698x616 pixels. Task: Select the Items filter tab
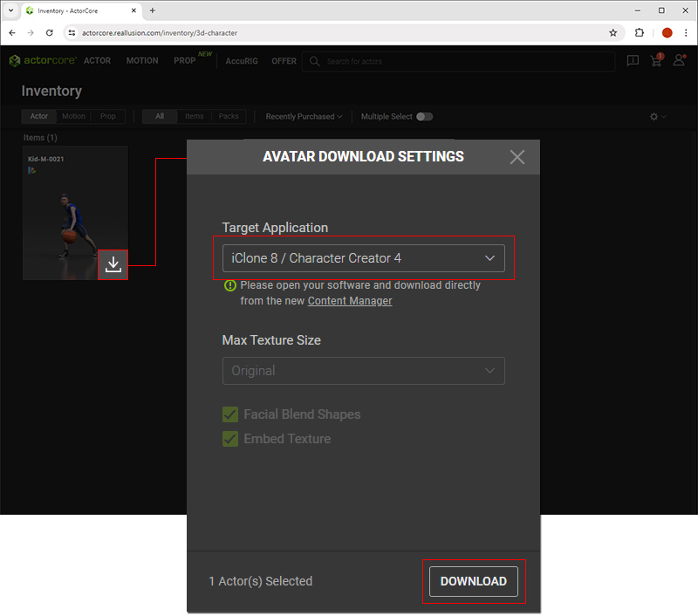click(194, 116)
